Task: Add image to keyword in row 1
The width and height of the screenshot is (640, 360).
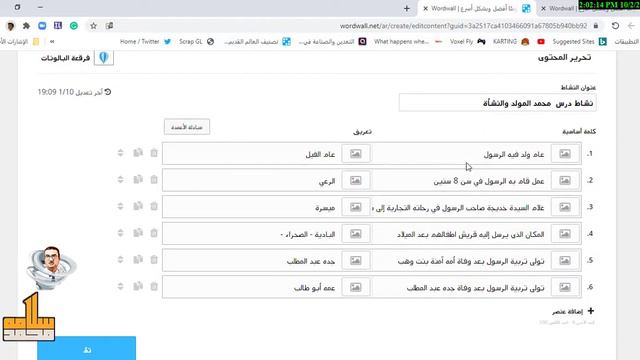Action: [x=565, y=153]
